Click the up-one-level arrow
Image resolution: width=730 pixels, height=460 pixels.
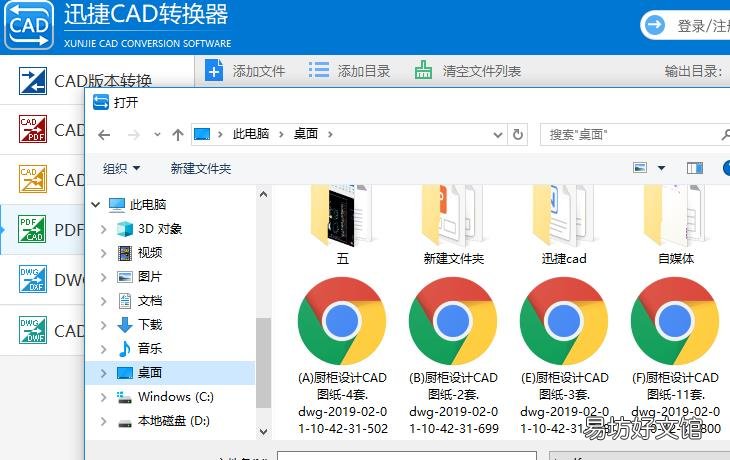(177, 135)
